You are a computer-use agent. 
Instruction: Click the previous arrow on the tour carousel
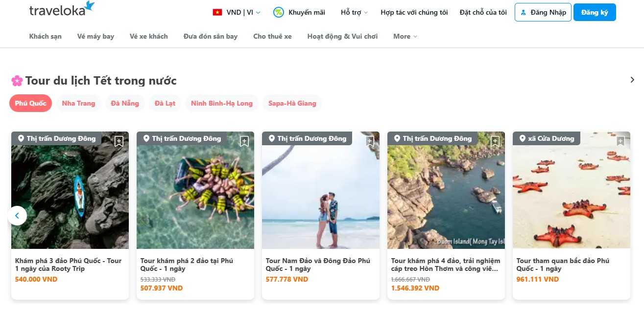(x=17, y=215)
